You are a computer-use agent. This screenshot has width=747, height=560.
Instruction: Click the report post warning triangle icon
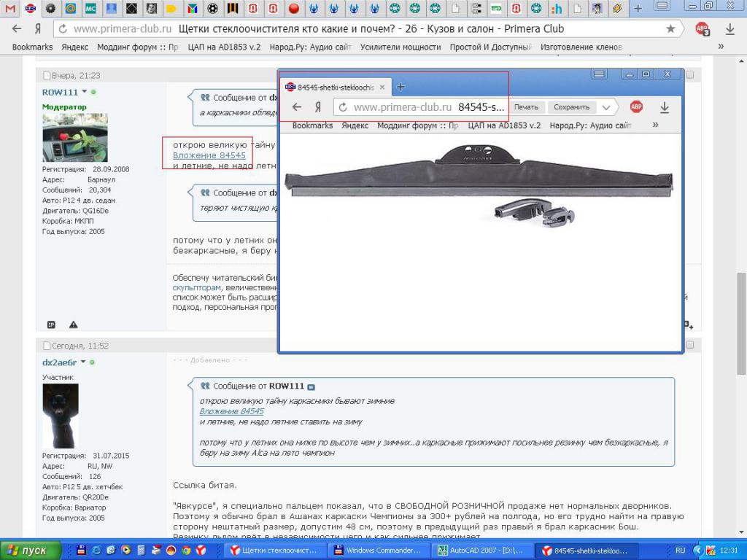pyautogui.click(x=73, y=324)
